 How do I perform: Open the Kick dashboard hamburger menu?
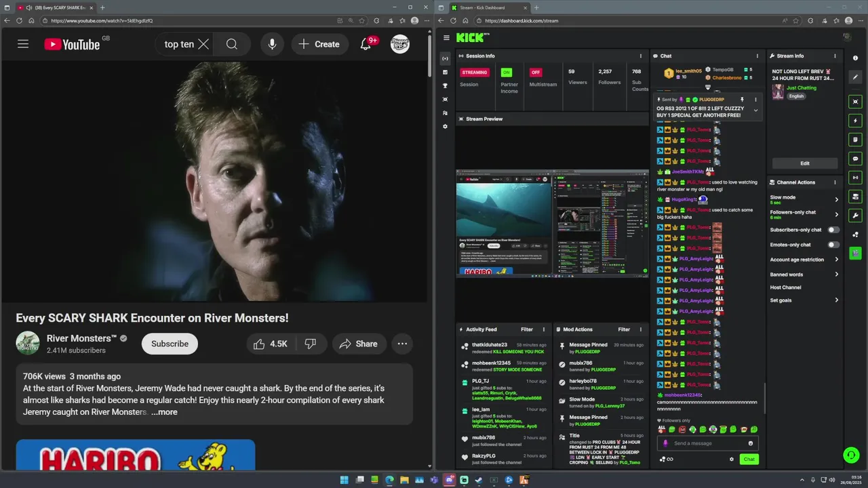pyautogui.click(x=446, y=38)
